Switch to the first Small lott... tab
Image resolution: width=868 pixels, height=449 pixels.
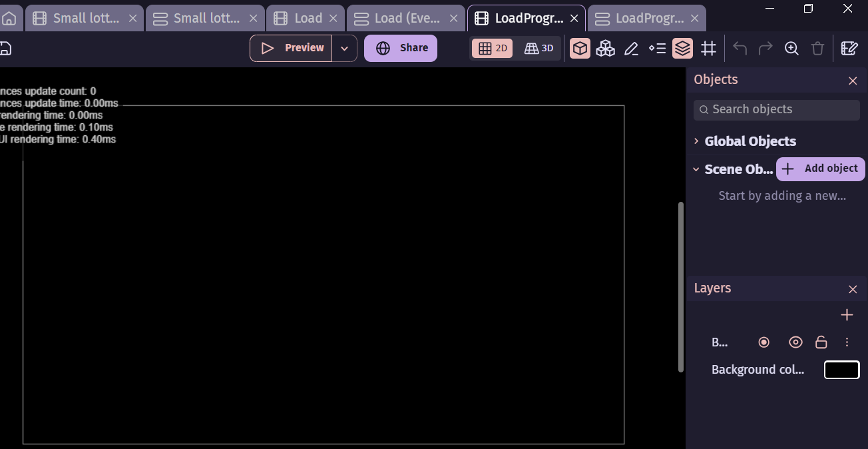point(85,18)
